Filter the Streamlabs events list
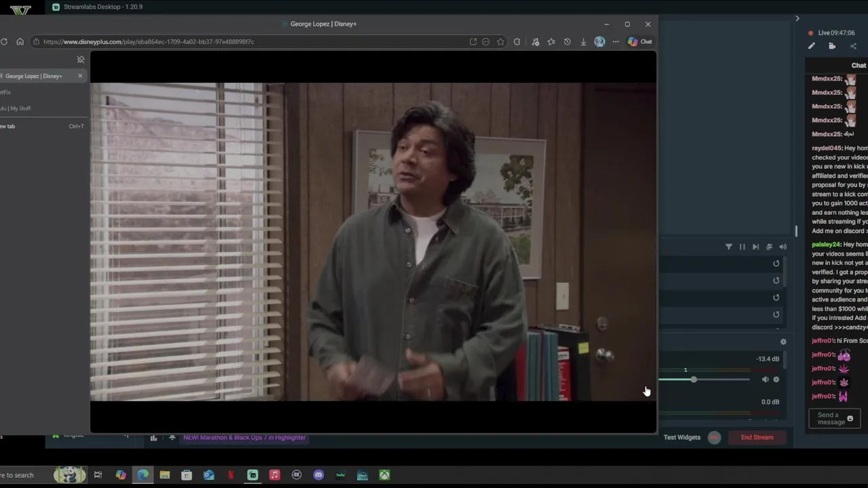 click(729, 247)
